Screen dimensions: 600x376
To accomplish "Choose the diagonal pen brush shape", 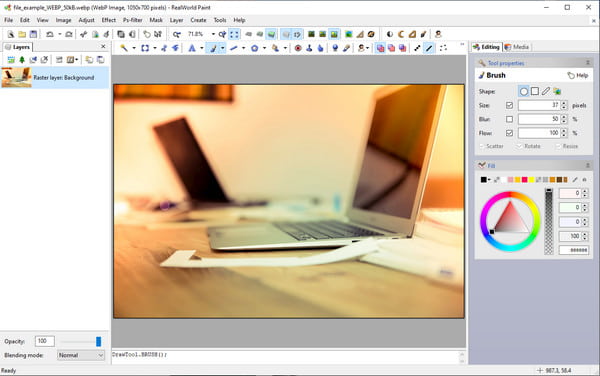I will tap(546, 91).
